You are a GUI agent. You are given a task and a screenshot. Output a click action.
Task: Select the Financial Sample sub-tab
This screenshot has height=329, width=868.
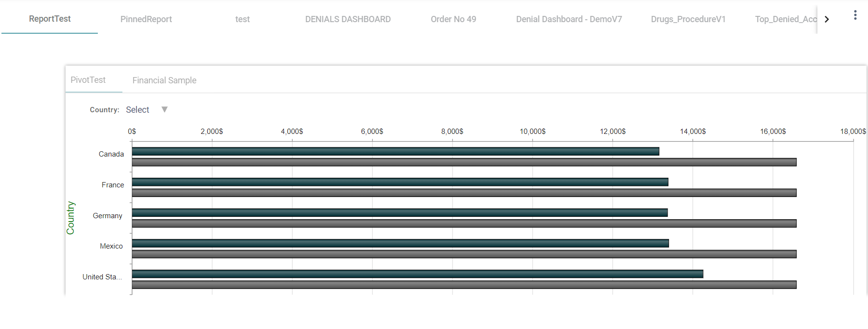pyautogui.click(x=164, y=80)
